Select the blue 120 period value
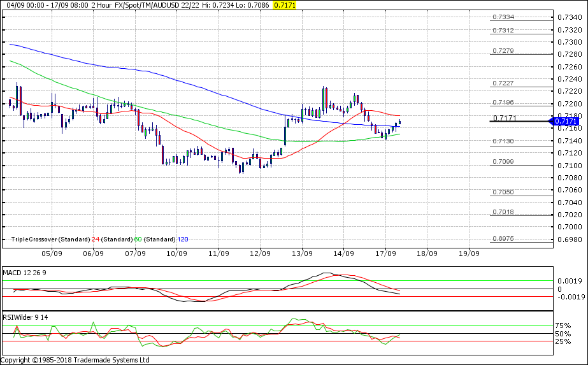 click(x=182, y=240)
